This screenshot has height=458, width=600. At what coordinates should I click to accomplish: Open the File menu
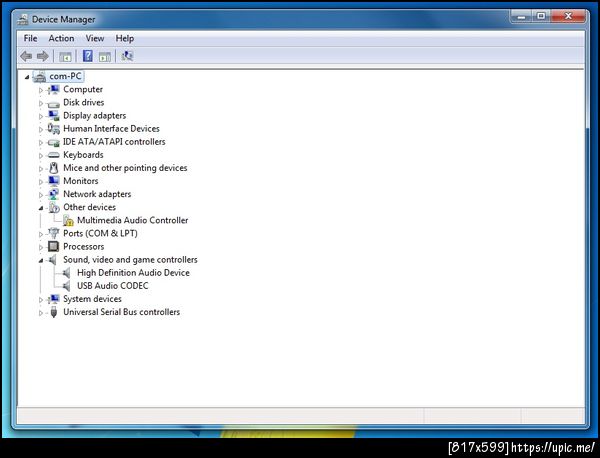pos(30,38)
